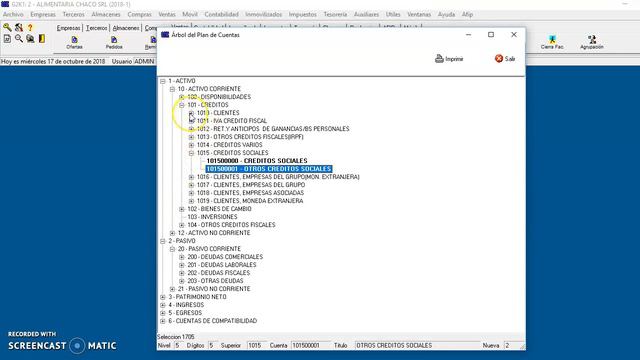
Task: Collapse the 101 - CREDITOS node
Action: tap(182, 105)
